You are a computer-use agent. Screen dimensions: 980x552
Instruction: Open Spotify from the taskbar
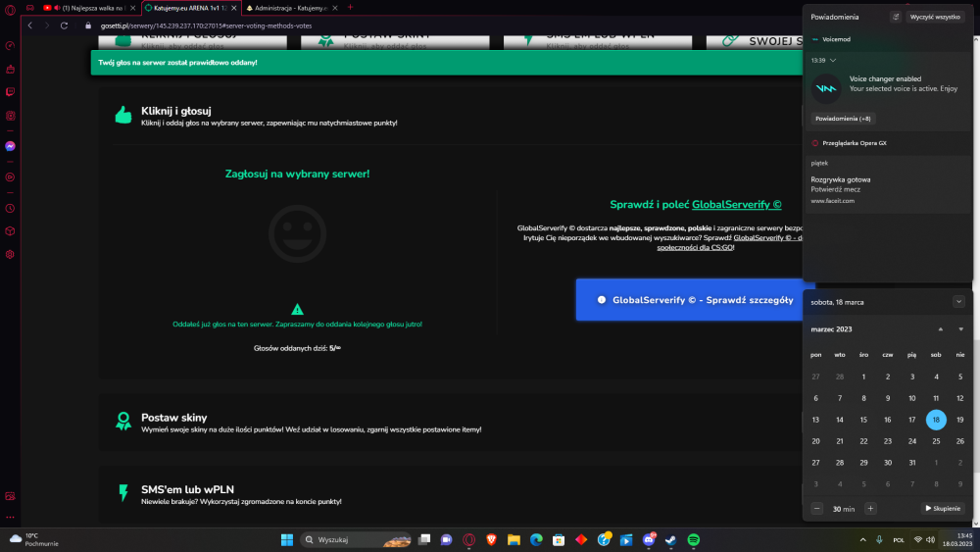693,539
